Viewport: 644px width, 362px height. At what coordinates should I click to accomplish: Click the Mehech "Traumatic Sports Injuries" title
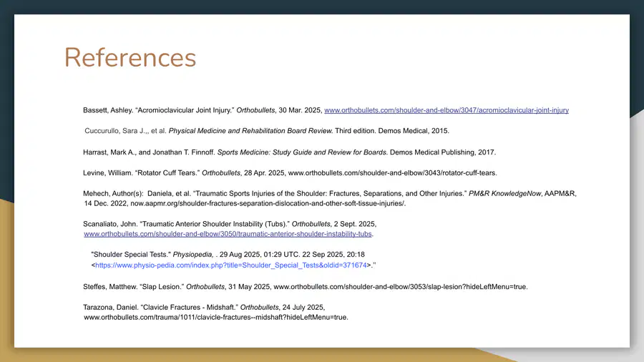coord(330,193)
